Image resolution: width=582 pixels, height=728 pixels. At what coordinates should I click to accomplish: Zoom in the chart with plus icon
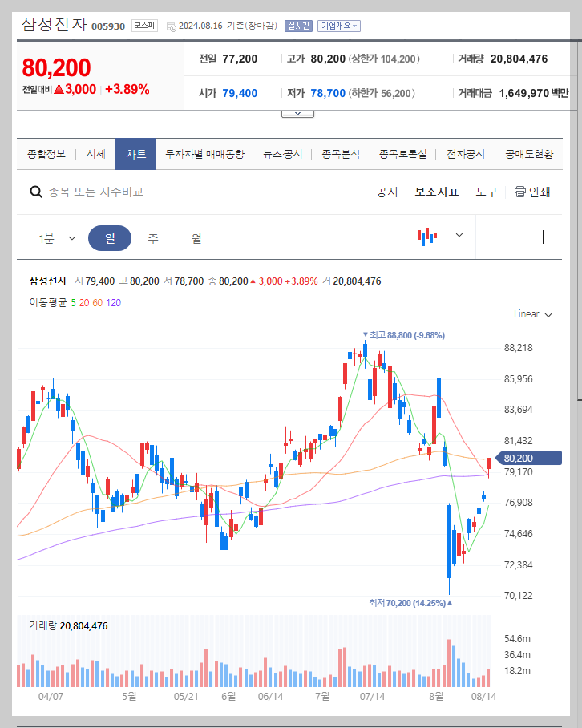click(x=543, y=237)
